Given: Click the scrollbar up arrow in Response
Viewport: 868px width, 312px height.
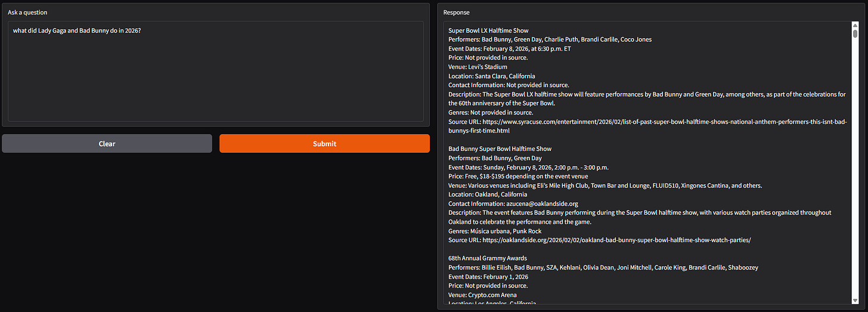Looking at the screenshot, I should [x=855, y=25].
